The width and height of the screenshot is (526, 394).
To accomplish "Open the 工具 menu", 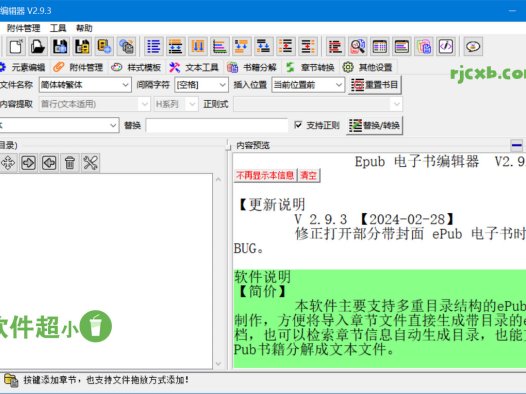I will tap(58, 28).
